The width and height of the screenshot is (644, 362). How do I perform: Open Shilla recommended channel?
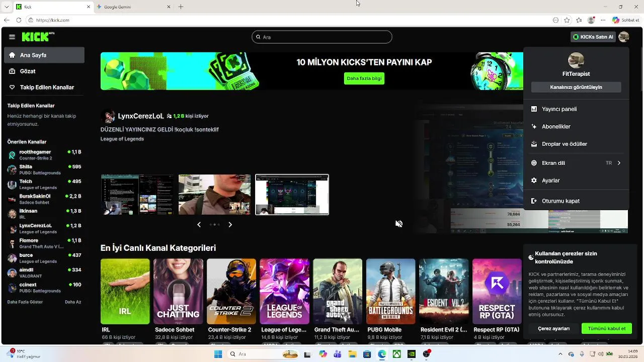(x=44, y=169)
